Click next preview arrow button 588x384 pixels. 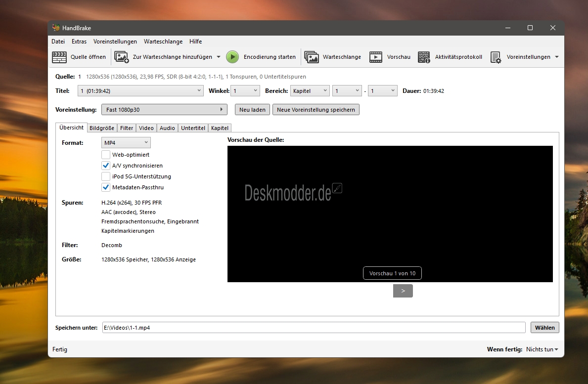coord(403,291)
